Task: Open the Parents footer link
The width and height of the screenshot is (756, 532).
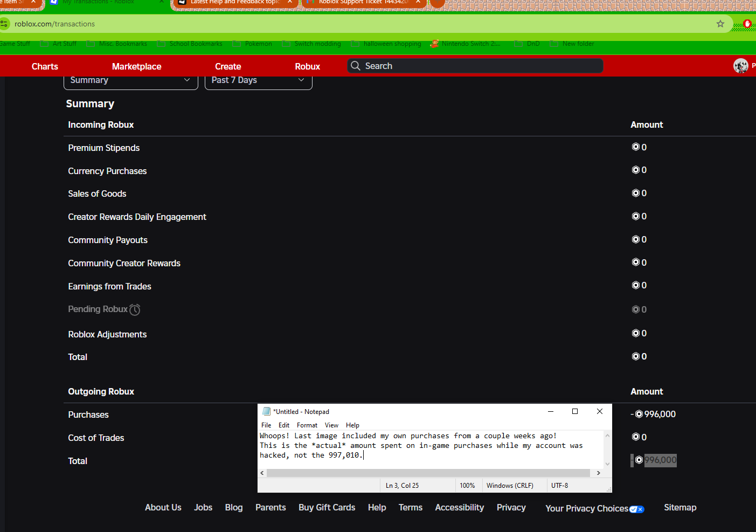Action: pyautogui.click(x=271, y=508)
